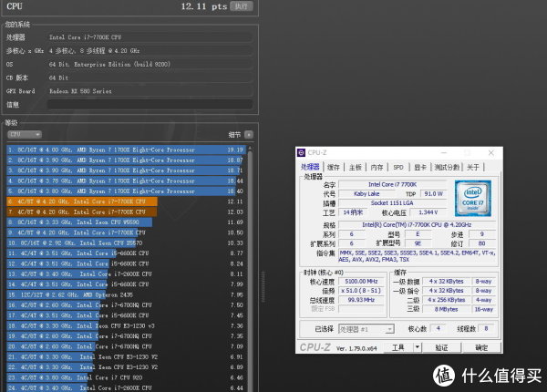Minimize the CPU-Z window
This screenshot has width=547, height=392.
coord(444,153)
